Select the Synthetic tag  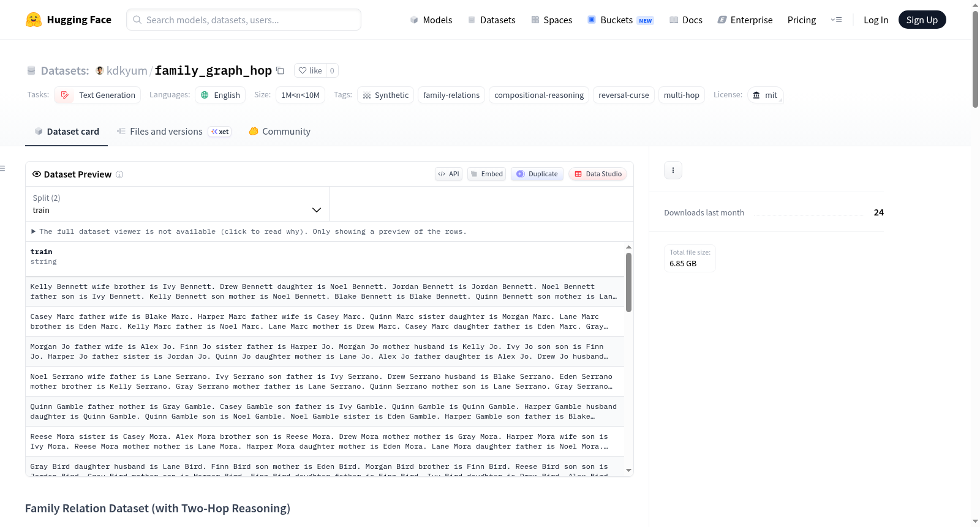coord(385,95)
